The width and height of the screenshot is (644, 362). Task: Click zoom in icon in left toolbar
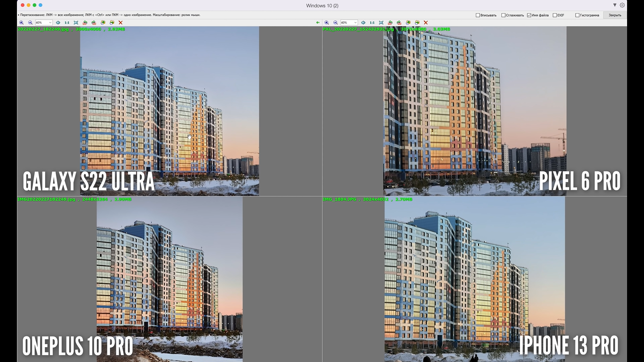[21, 23]
